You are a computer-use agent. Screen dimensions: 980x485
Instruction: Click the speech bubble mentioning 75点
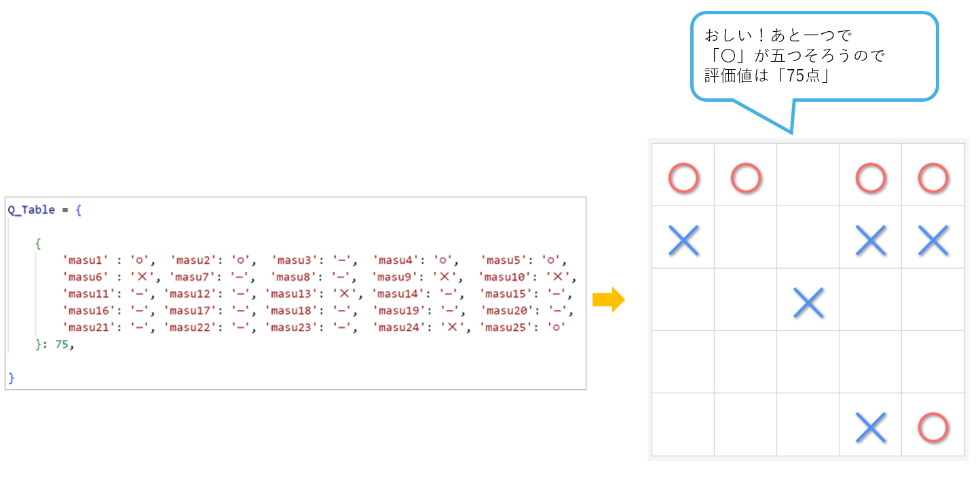pyautogui.click(x=814, y=56)
